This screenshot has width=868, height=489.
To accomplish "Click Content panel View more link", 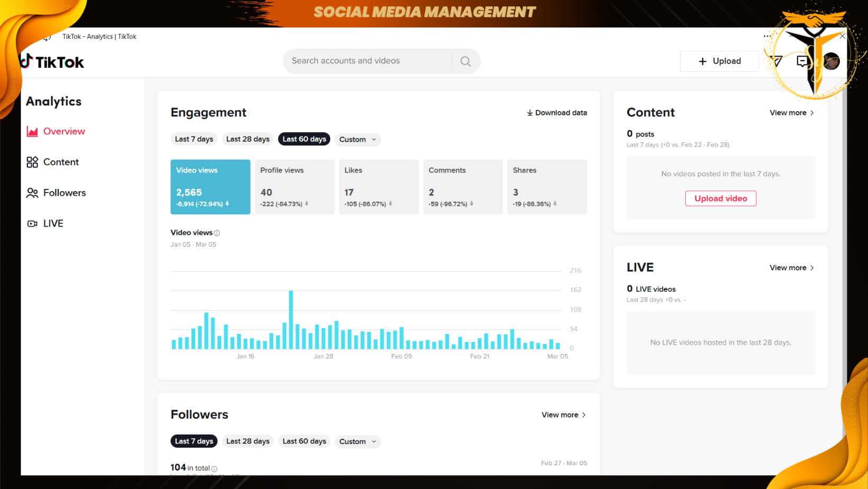I will (x=792, y=113).
